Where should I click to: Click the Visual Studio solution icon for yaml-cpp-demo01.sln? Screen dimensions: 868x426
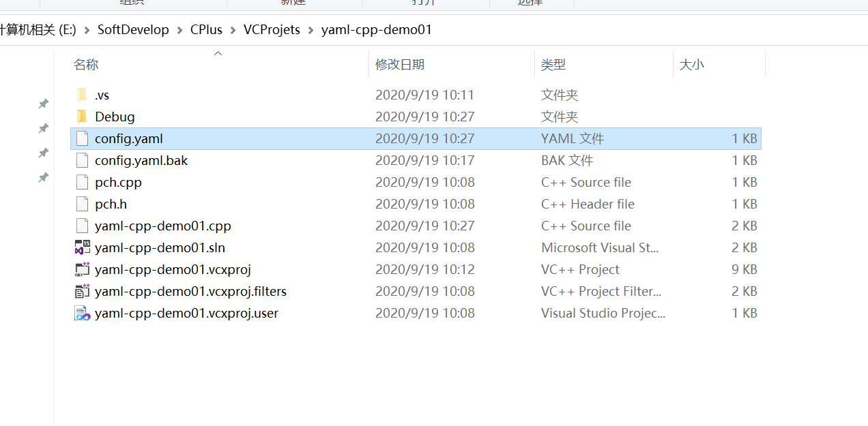pos(82,247)
